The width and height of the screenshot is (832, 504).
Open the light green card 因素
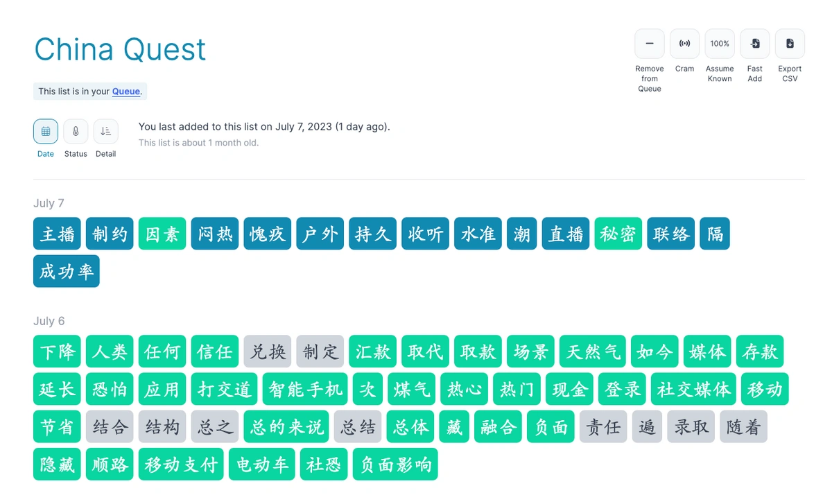tap(162, 234)
